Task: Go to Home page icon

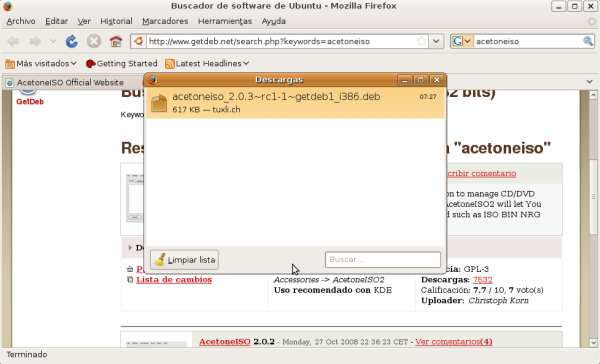Action: click(x=116, y=41)
